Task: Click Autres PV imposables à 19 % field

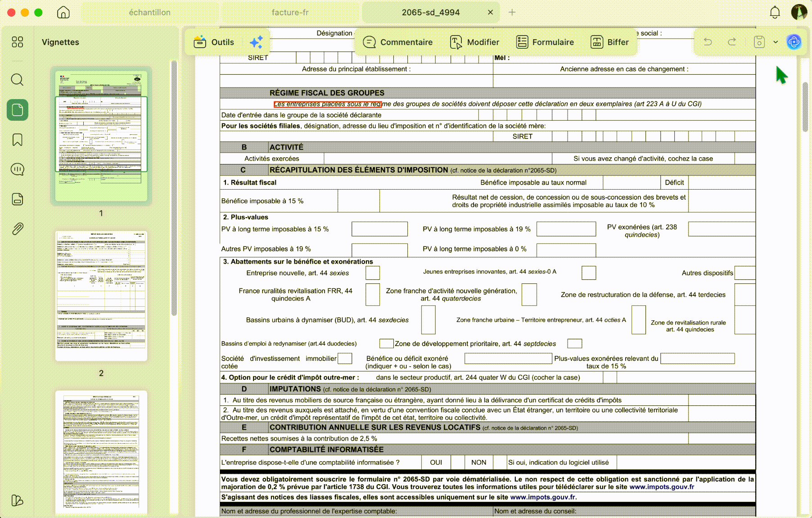Action: (379, 250)
